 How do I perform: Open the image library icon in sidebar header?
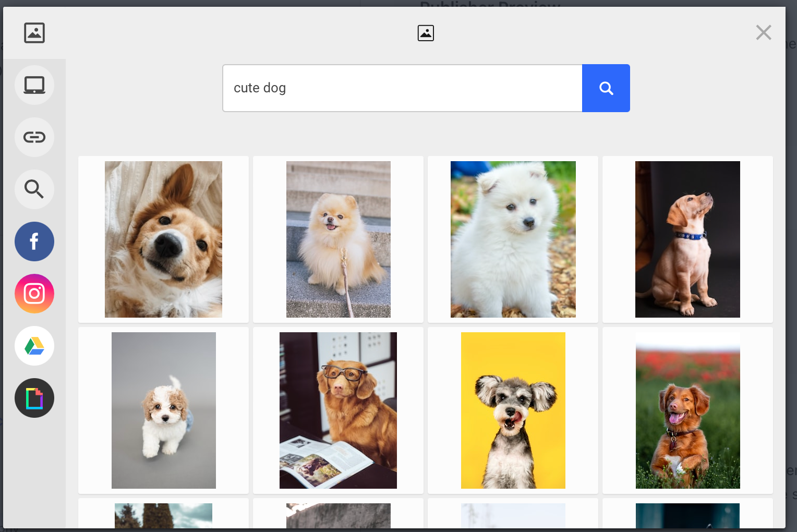(x=34, y=33)
